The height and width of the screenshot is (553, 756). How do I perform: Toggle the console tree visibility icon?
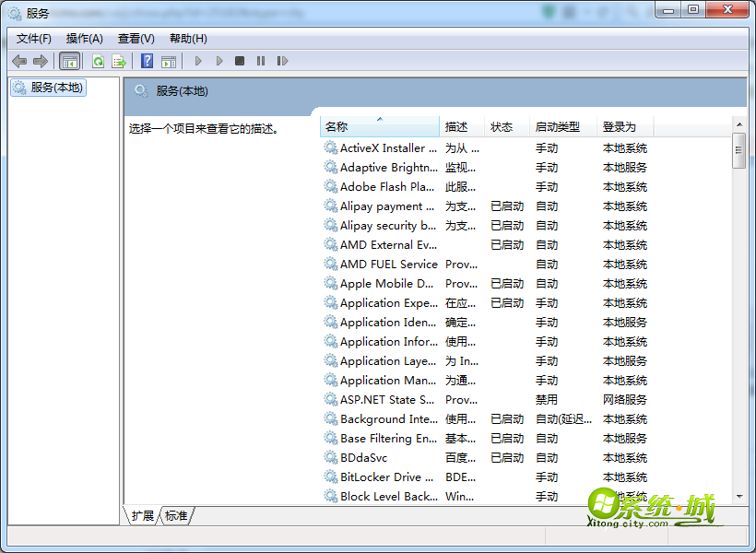click(x=69, y=61)
